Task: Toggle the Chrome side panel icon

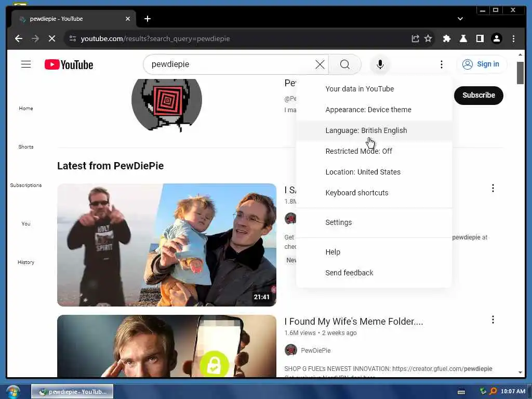Action: pos(480,38)
